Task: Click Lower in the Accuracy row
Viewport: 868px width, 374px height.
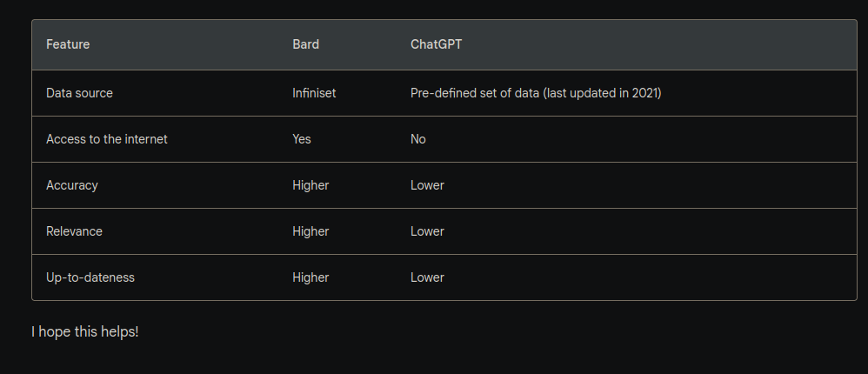Action: pos(427,185)
